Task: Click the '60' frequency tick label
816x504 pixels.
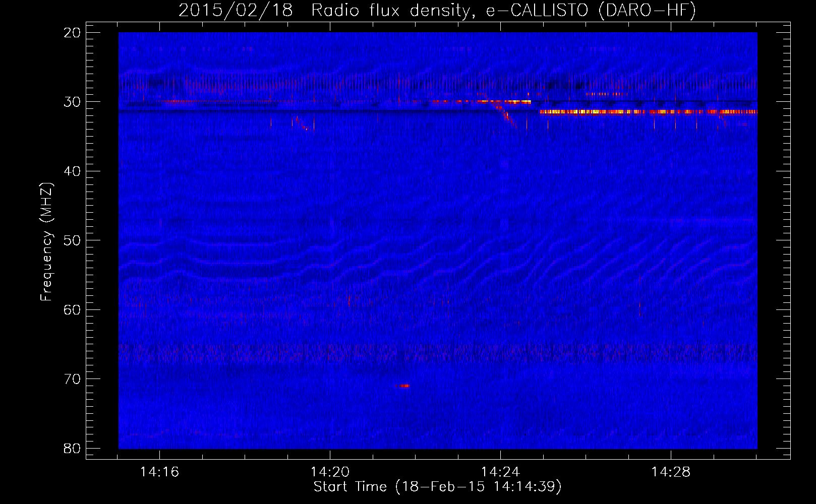Action: 72,309
